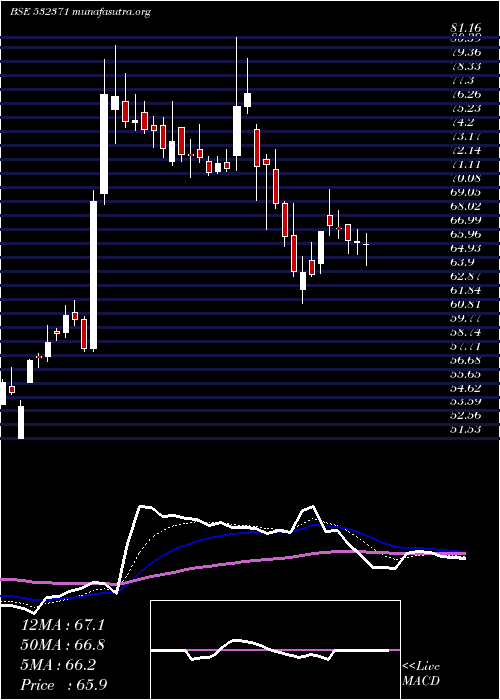Viewport: 500px width, 700px height.
Task: Click the 71.11 price label
Action: tap(466, 164)
